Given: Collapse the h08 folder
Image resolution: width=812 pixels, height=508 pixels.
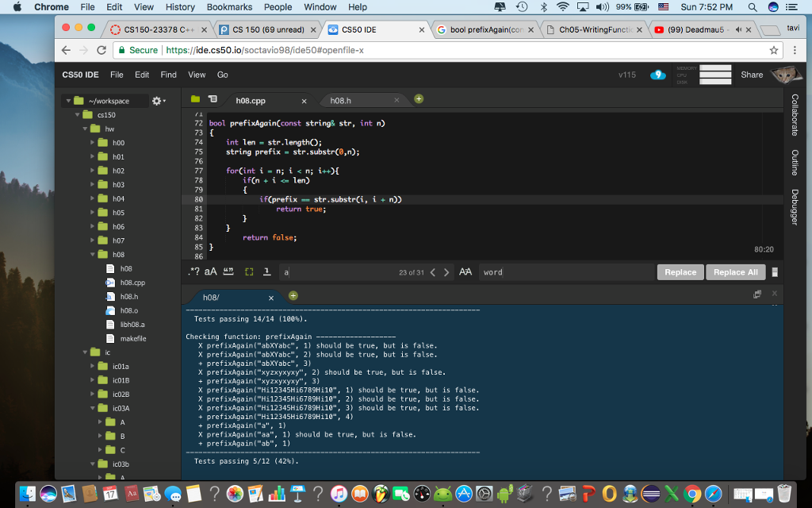Looking at the screenshot, I should [x=94, y=255].
